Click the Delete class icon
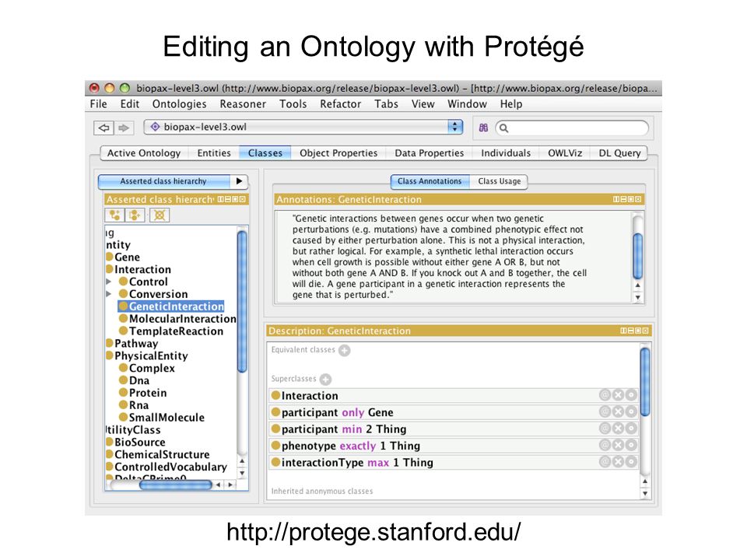This screenshot has width=747, height=560. pyautogui.click(x=160, y=215)
